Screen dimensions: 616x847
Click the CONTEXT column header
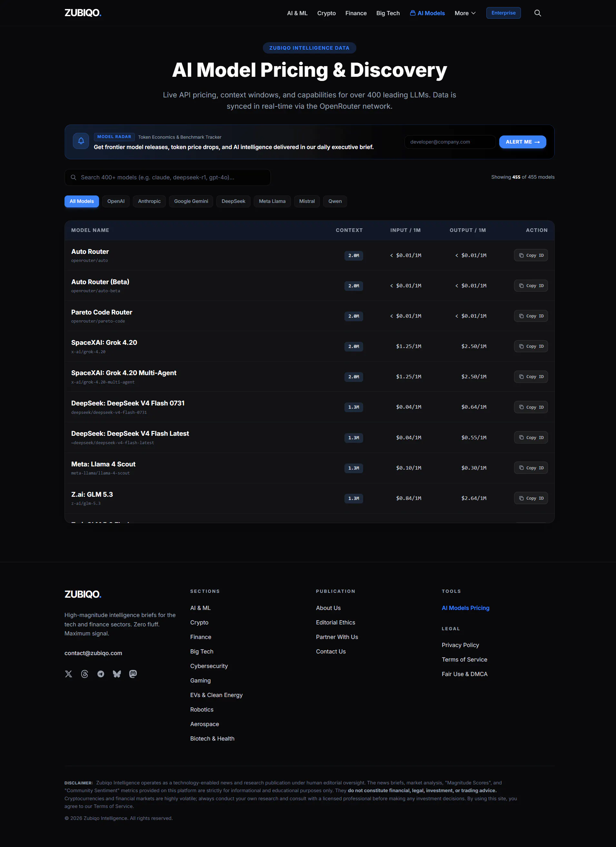coord(349,230)
